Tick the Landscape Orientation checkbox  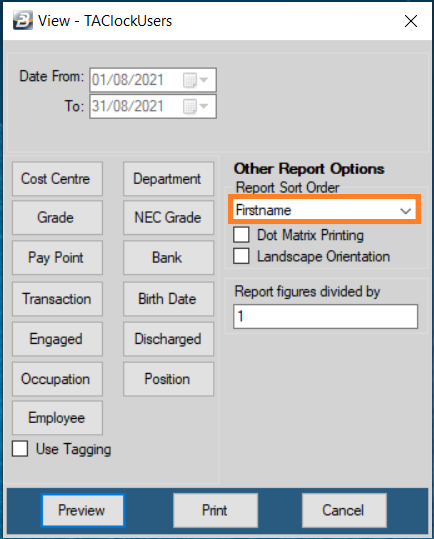pos(241,256)
